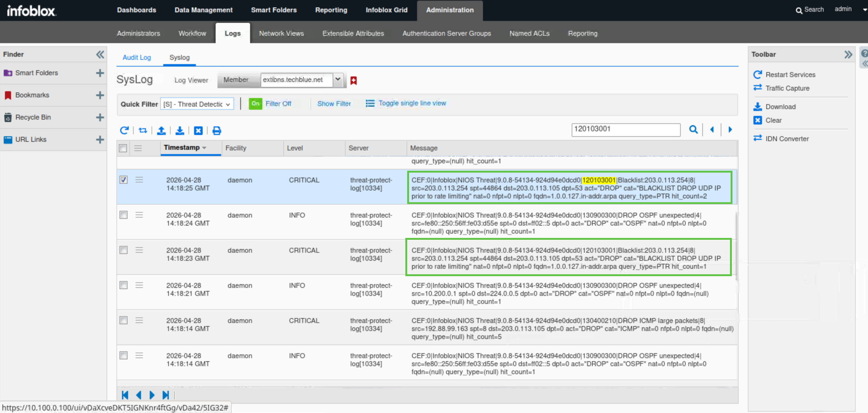Click Restart Services in the Toolbar
Image resolution: width=868 pixels, height=413 pixels.
coord(790,75)
